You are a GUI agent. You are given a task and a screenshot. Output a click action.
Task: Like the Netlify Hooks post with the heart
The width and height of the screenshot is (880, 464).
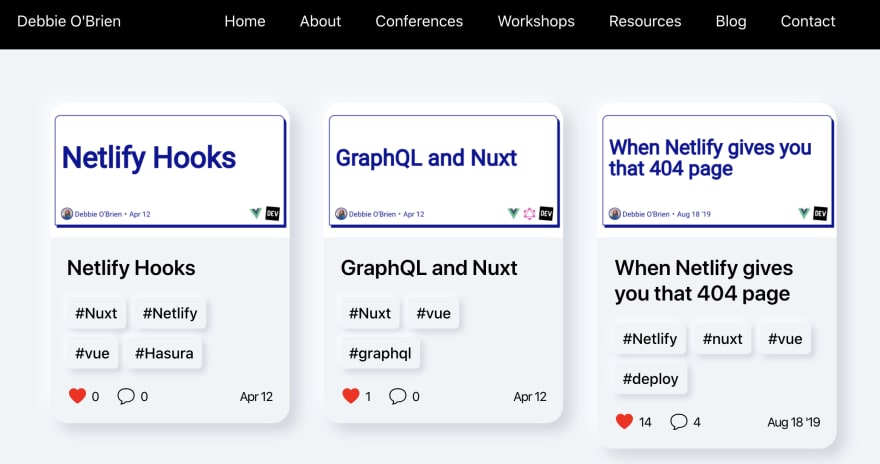tap(77, 396)
